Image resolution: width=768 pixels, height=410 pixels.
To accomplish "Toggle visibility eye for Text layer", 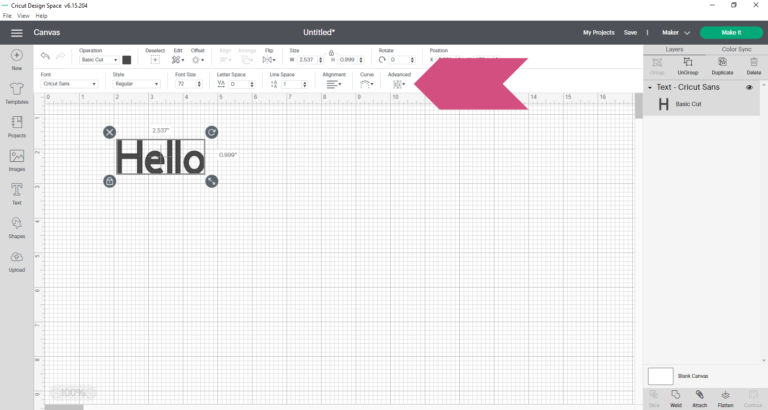I will coord(748,87).
